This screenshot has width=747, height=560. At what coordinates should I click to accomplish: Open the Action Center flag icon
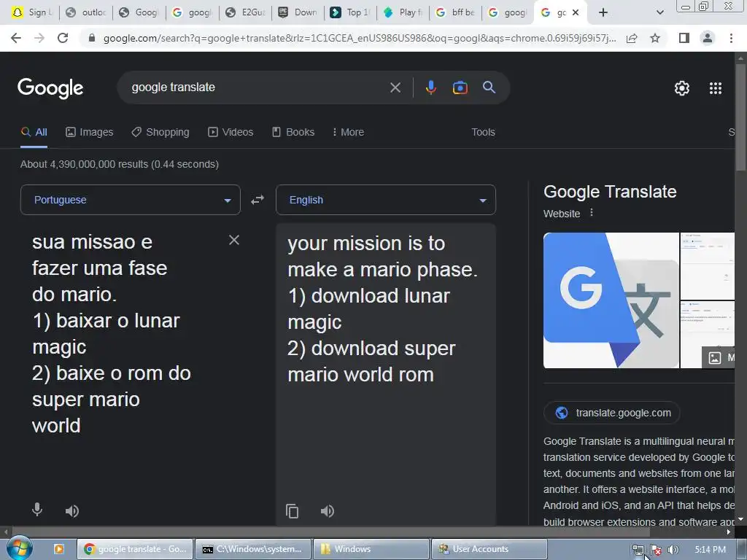click(x=656, y=550)
